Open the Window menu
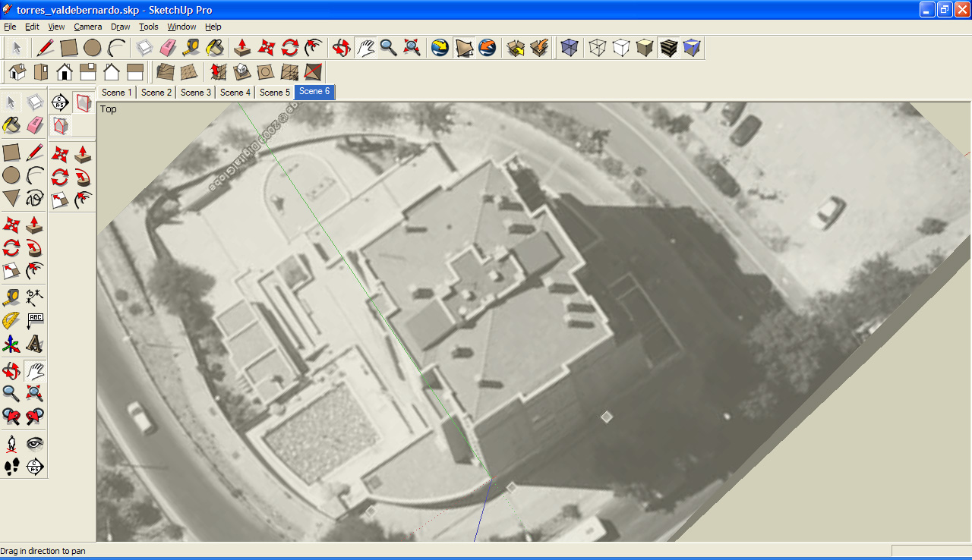This screenshot has height=560, width=972. pos(181,27)
